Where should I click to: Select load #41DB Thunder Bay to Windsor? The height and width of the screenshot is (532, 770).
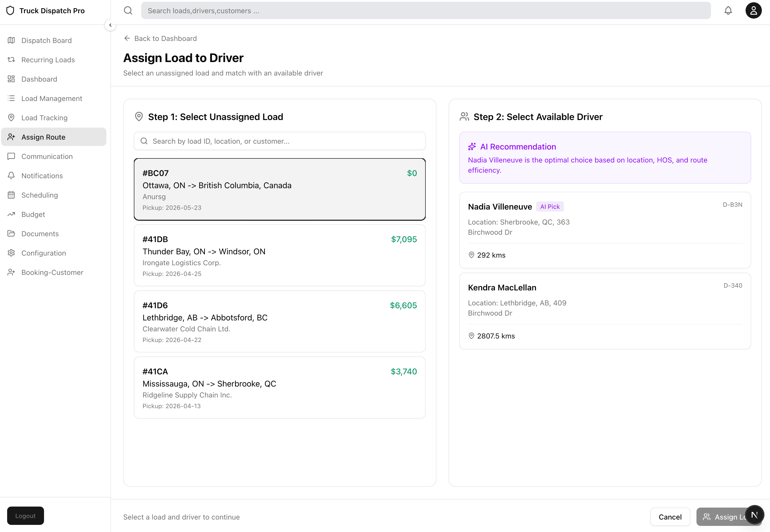point(279,255)
